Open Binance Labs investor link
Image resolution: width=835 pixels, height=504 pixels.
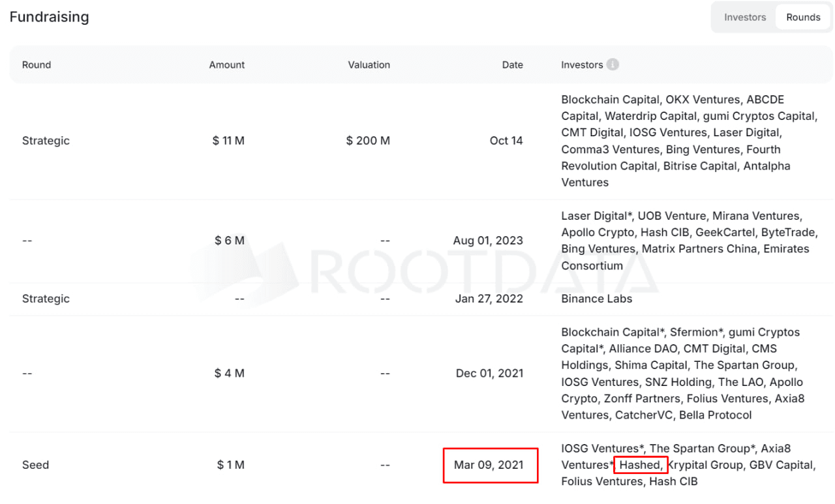(x=597, y=299)
